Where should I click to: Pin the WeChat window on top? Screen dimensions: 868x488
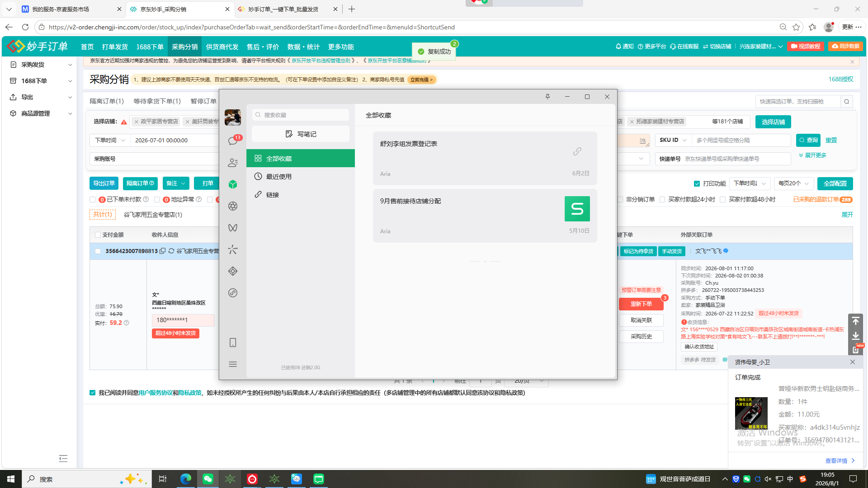click(x=547, y=97)
